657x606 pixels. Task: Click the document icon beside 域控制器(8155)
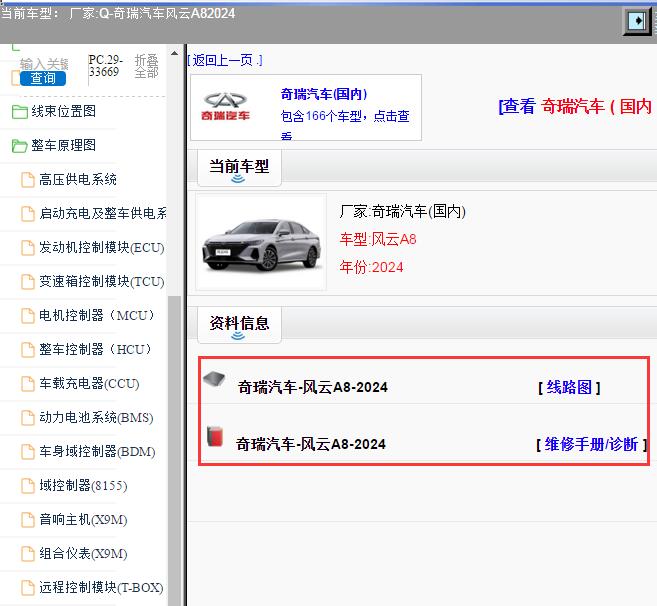coord(28,486)
